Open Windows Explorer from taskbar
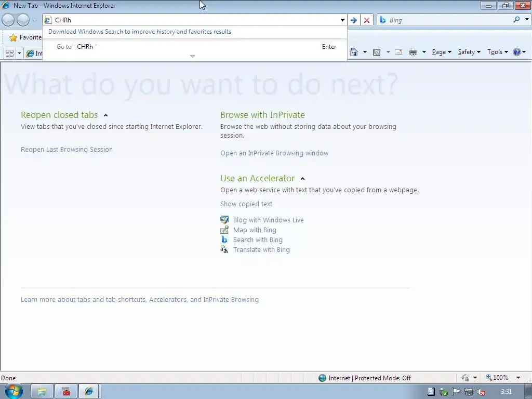 (x=42, y=392)
